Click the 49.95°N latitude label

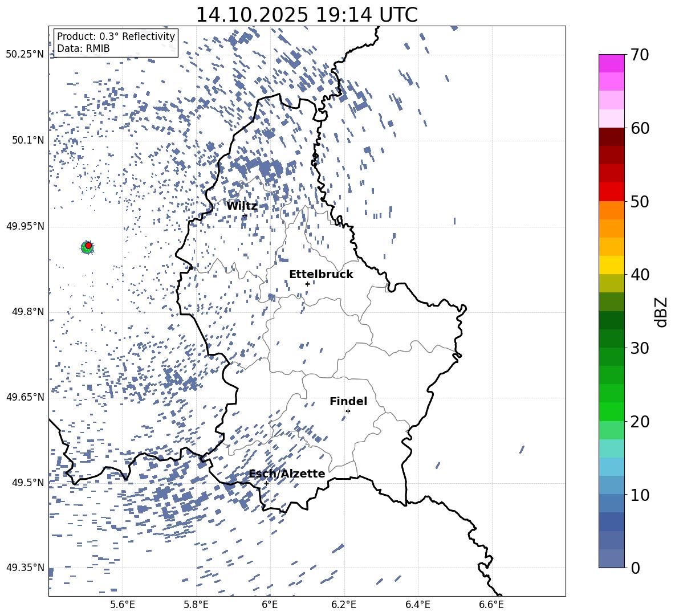(25, 226)
